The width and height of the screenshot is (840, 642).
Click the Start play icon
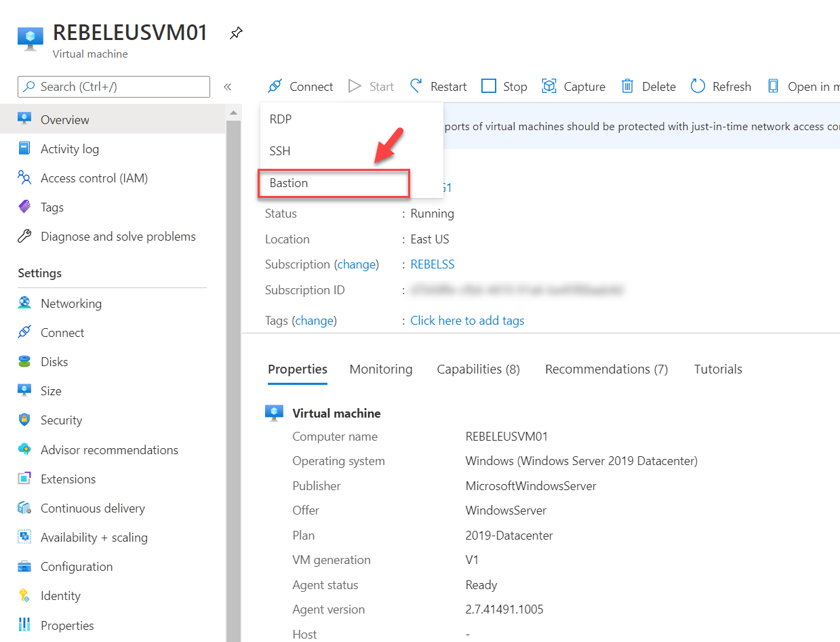(355, 86)
